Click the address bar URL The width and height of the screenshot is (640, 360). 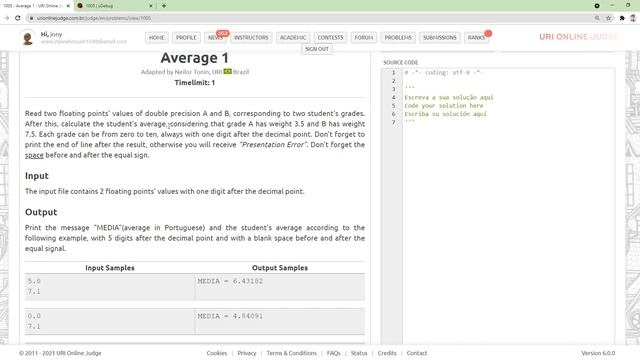click(94, 18)
